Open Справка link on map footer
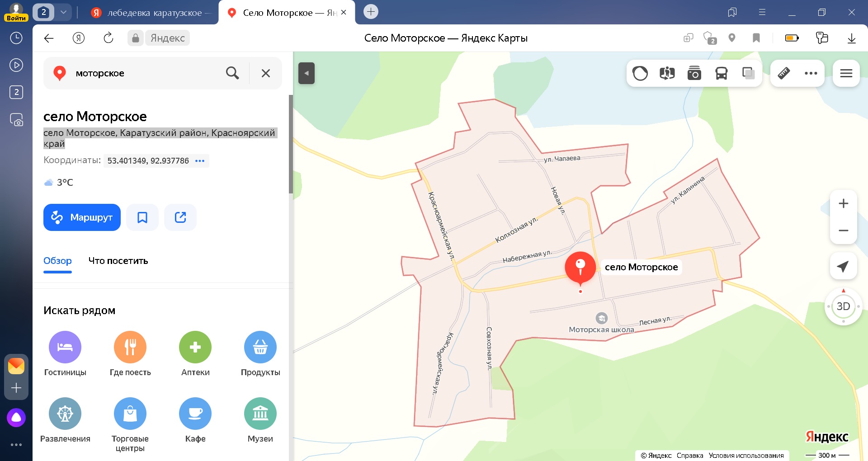The width and height of the screenshot is (868, 461). click(x=690, y=455)
